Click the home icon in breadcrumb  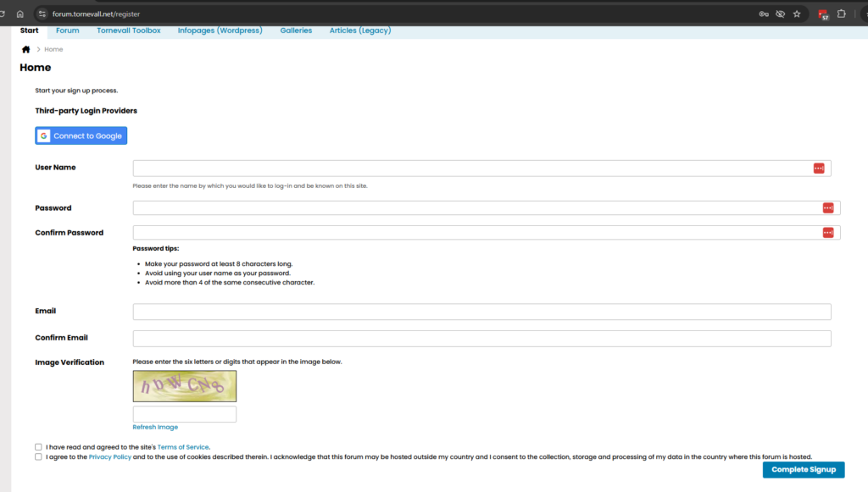tap(25, 49)
